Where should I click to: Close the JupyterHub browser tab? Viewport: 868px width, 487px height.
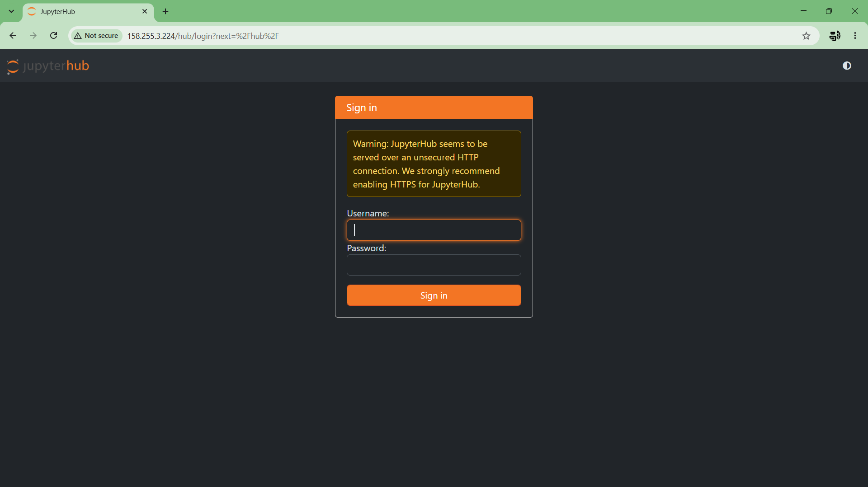145,11
